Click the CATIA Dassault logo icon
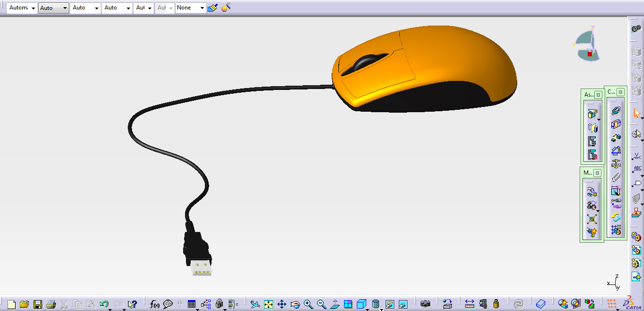This screenshot has height=311, width=644. tap(633, 304)
